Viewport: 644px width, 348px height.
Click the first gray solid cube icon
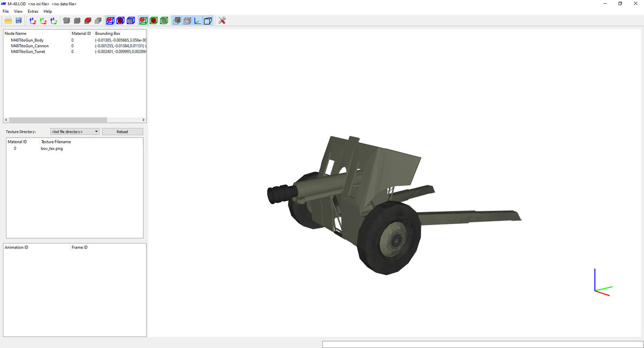67,20
